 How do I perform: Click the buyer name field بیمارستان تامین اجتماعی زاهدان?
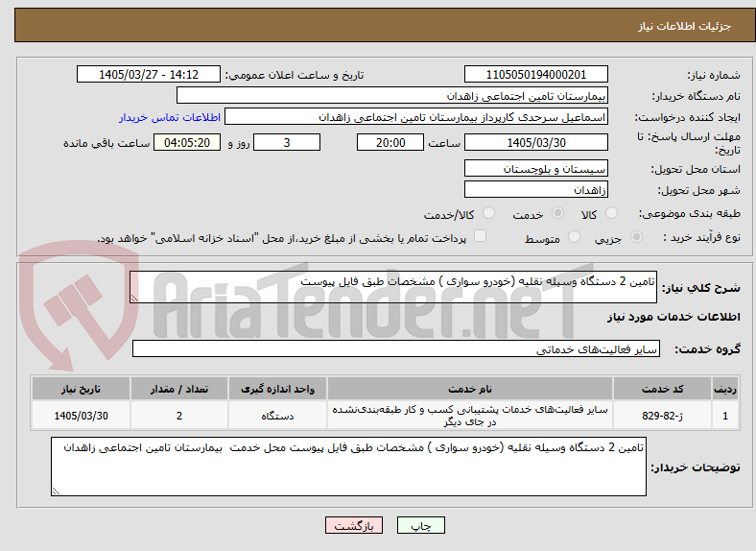click(x=392, y=96)
